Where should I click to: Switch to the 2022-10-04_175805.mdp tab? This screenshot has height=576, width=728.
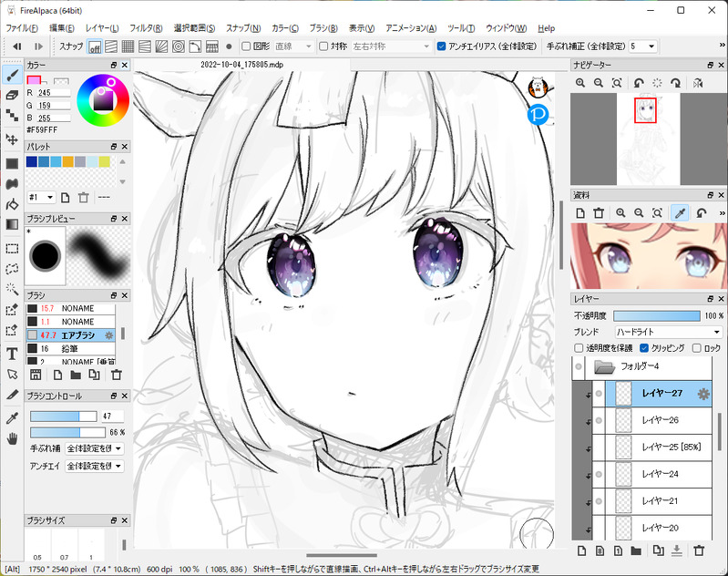coord(241,65)
